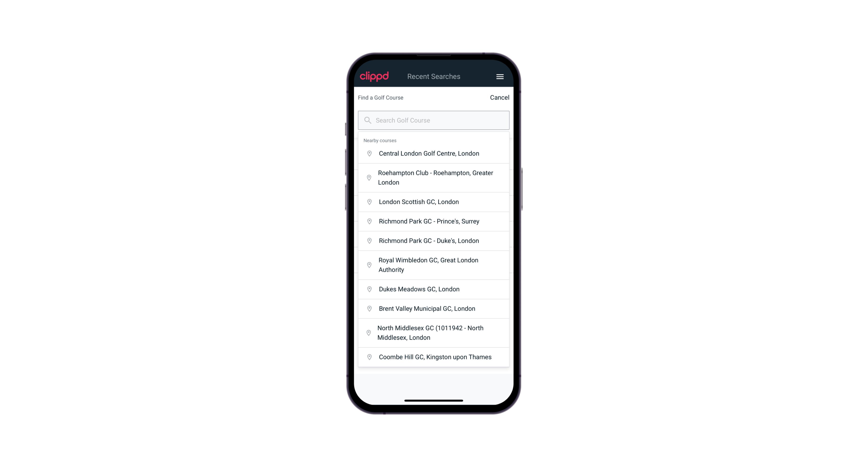Click Recent Searches header label
Viewport: 868px width, 467px height.
point(434,76)
